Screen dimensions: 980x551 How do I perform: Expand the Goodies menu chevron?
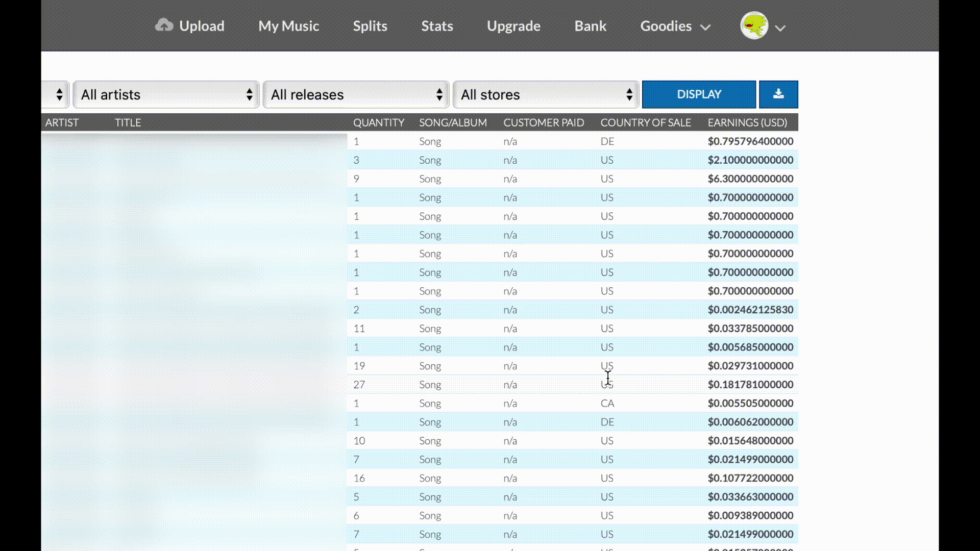click(x=705, y=28)
